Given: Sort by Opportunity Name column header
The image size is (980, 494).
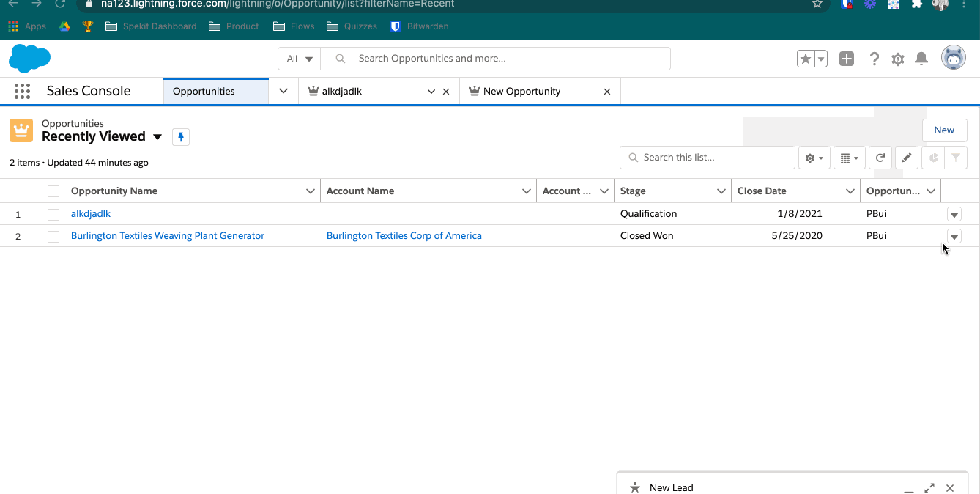Looking at the screenshot, I should 114,191.
